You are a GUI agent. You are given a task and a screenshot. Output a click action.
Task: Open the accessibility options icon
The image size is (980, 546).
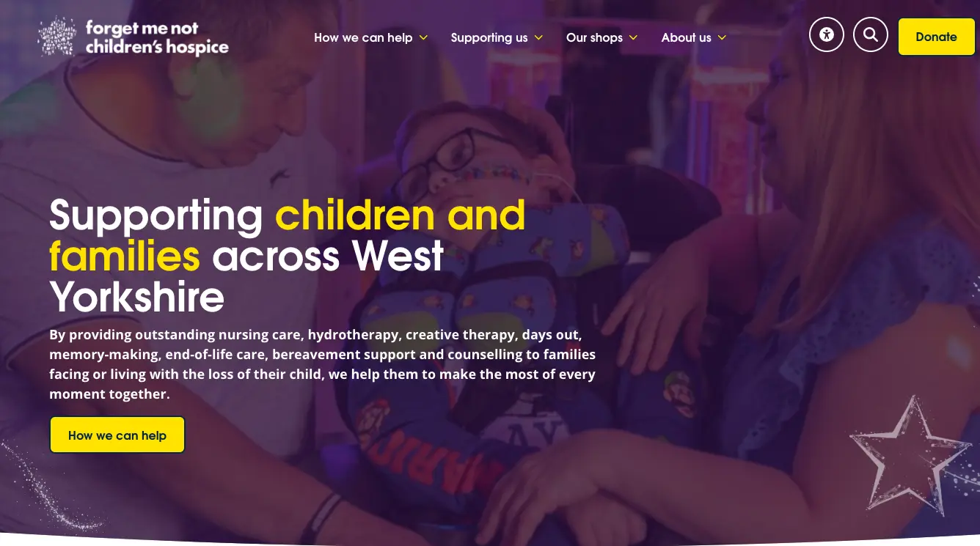click(x=827, y=34)
